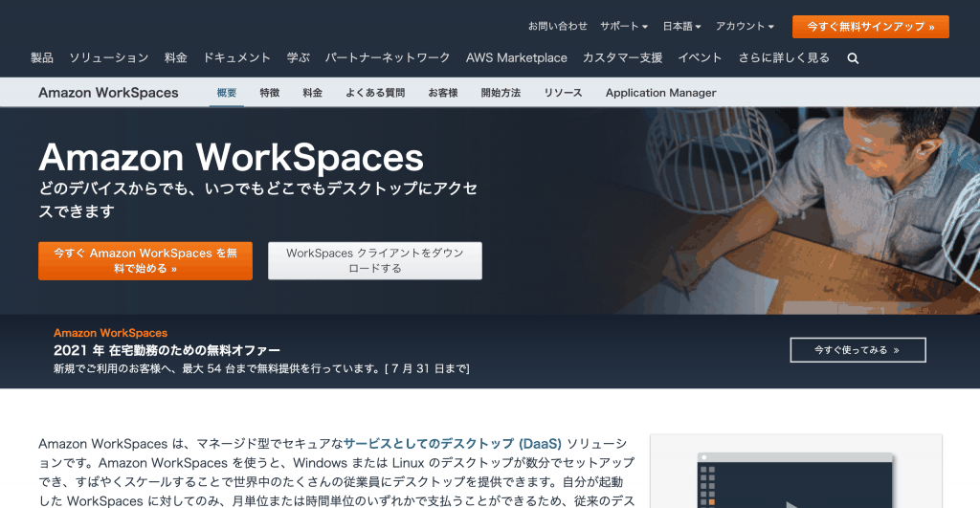The width and height of the screenshot is (980, 508).
Task: Click the search magnifier icon
Action: (853, 58)
